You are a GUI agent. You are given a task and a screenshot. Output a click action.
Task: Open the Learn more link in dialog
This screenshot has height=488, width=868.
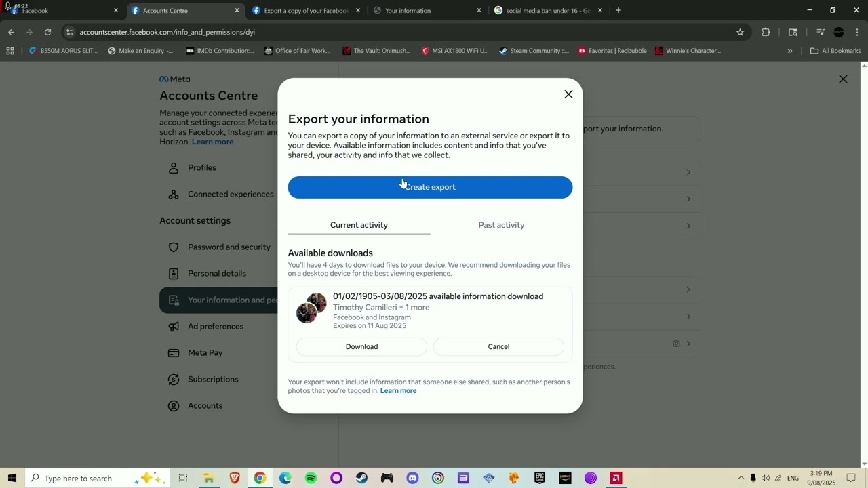pyautogui.click(x=398, y=391)
